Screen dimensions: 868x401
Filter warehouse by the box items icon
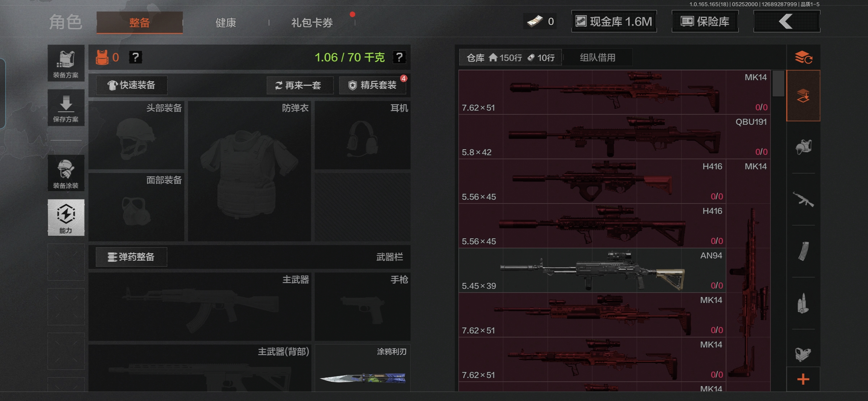[x=803, y=354]
